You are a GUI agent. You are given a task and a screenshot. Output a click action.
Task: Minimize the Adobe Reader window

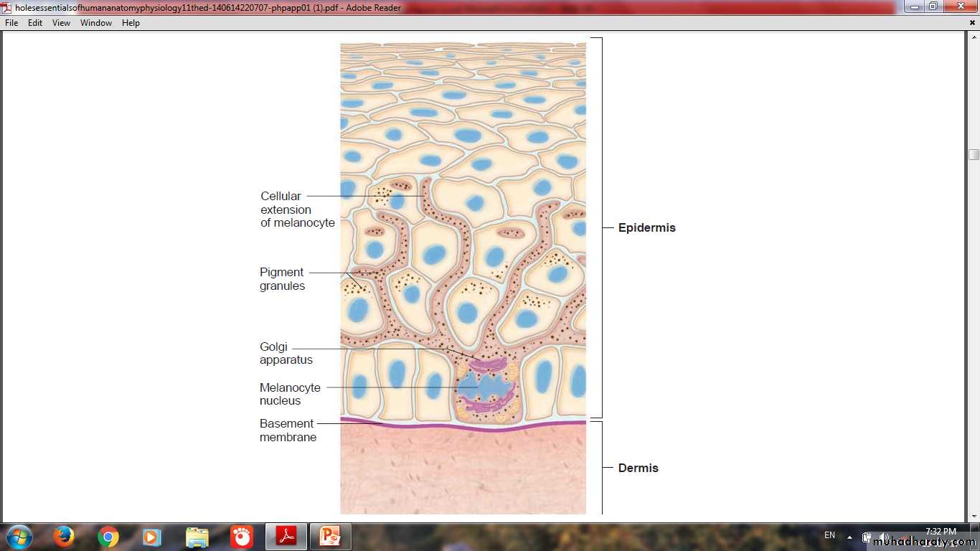pyautogui.click(x=914, y=7)
